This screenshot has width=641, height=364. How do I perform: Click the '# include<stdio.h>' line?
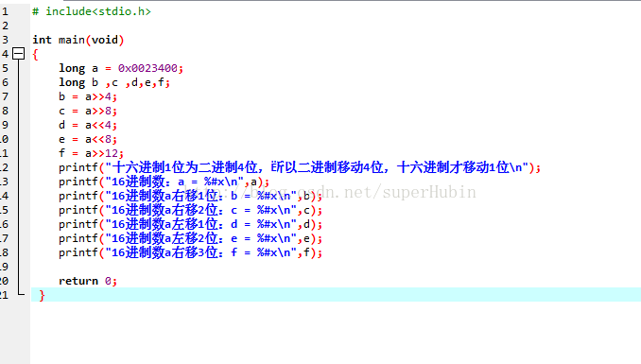point(92,11)
